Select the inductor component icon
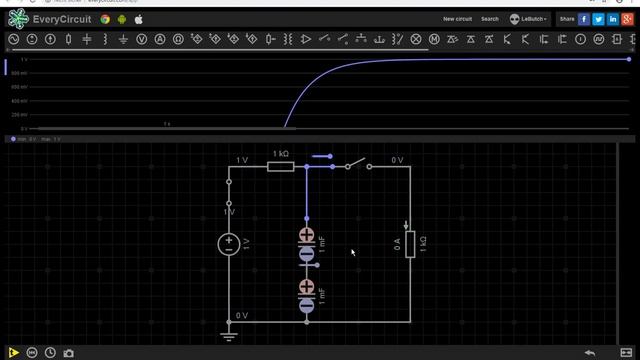640x360 pixels. coord(105,39)
